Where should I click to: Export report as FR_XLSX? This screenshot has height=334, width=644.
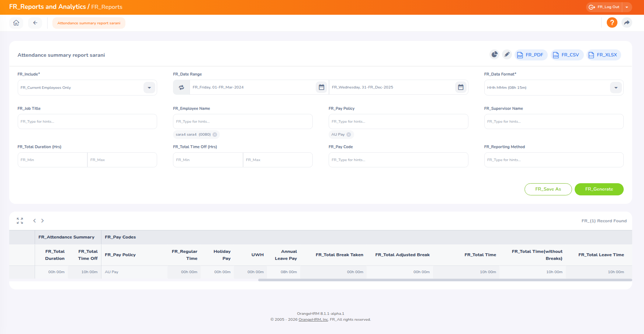click(603, 55)
